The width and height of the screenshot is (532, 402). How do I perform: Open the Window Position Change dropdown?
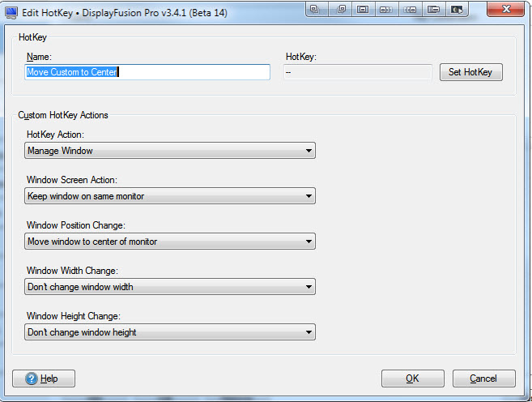(170, 242)
